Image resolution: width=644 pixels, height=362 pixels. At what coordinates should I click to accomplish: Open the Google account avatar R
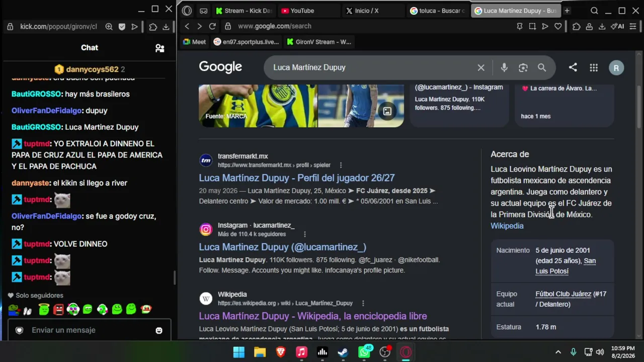[616, 68]
